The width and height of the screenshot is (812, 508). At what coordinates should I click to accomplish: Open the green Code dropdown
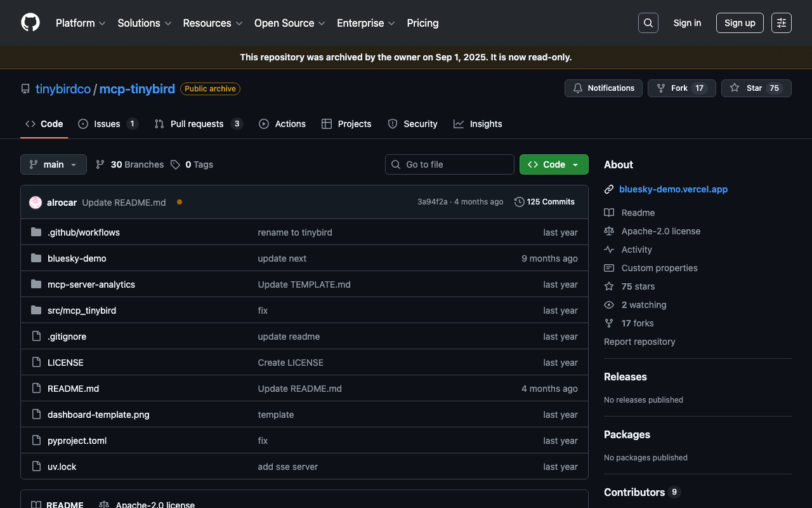click(554, 164)
